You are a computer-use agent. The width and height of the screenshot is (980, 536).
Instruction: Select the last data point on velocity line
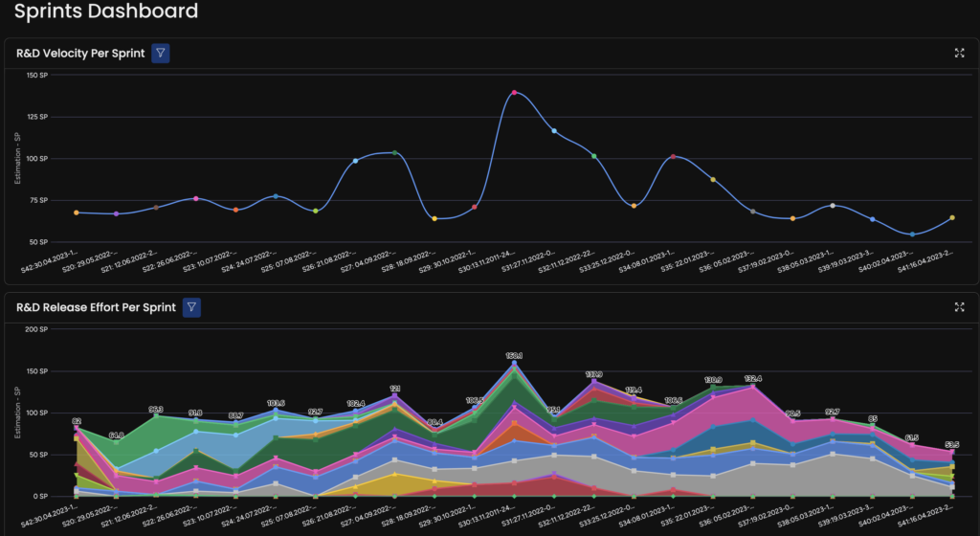[951, 218]
